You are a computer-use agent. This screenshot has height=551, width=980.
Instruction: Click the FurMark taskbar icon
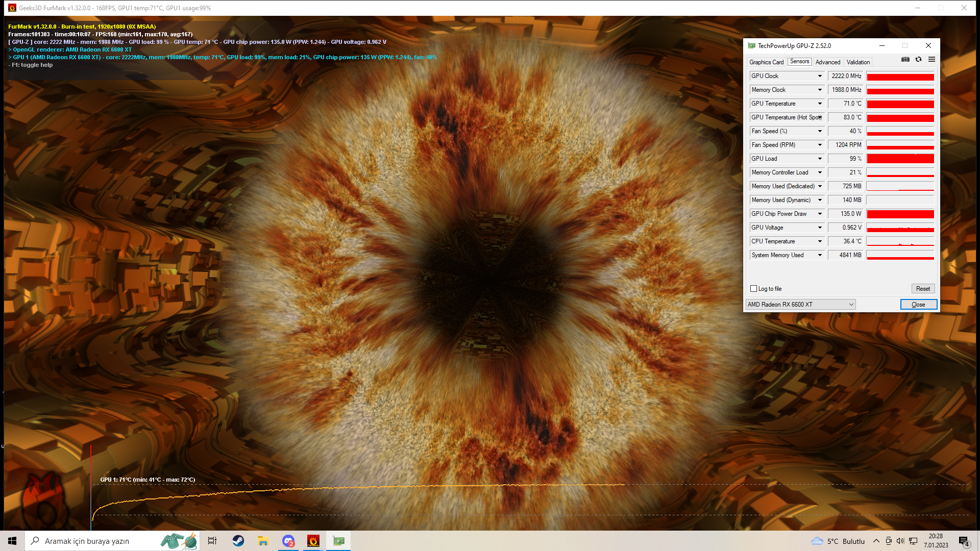pos(313,541)
